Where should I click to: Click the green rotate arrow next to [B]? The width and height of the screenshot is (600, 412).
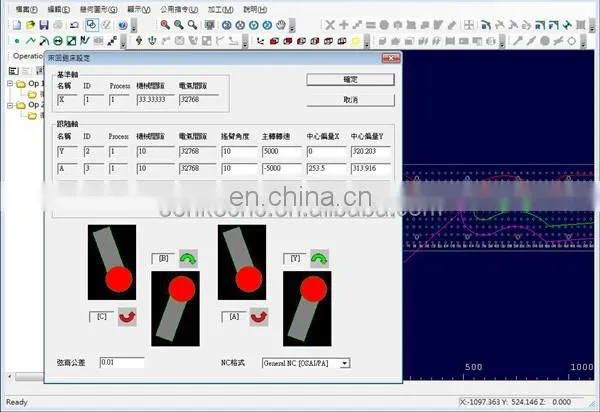click(x=188, y=259)
